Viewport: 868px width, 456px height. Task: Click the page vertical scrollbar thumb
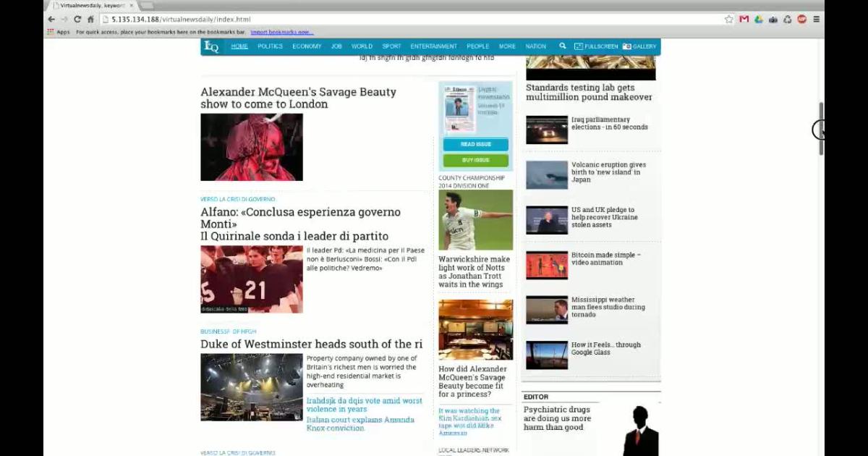(x=821, y=128)
